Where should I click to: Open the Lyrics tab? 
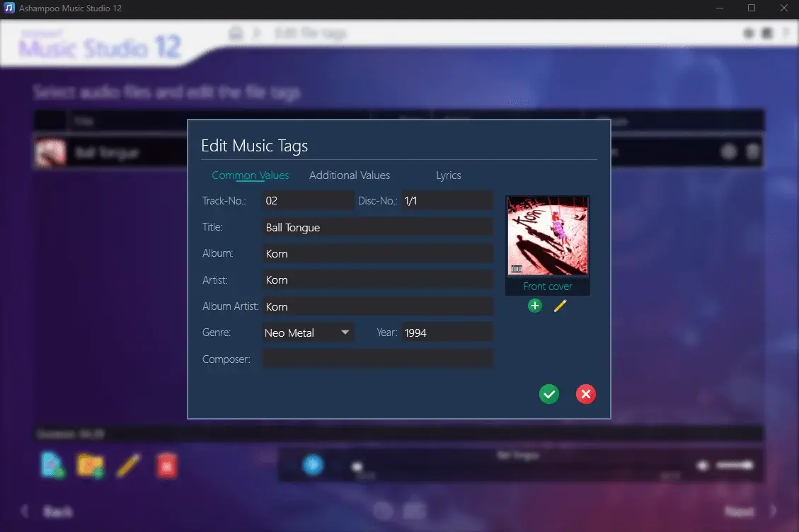(448, 175)
